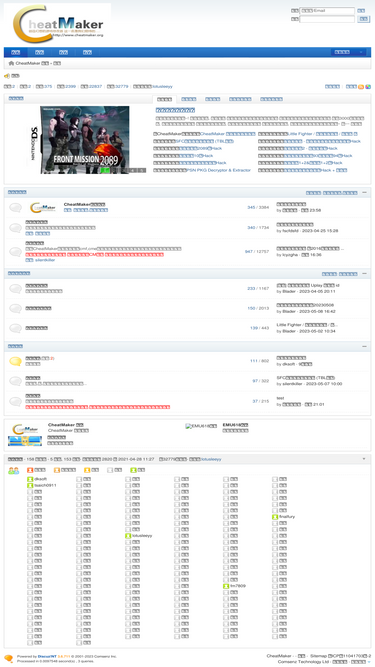Image resolution: width=375 pixels, height=667 pixels.
Task: Open the orange RSS feed icon
Action: pyautogui.click(x=361, y=86)
